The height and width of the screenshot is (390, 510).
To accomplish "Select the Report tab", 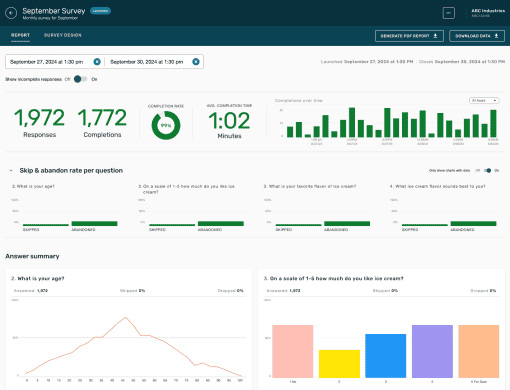I will tap(20, 35).
